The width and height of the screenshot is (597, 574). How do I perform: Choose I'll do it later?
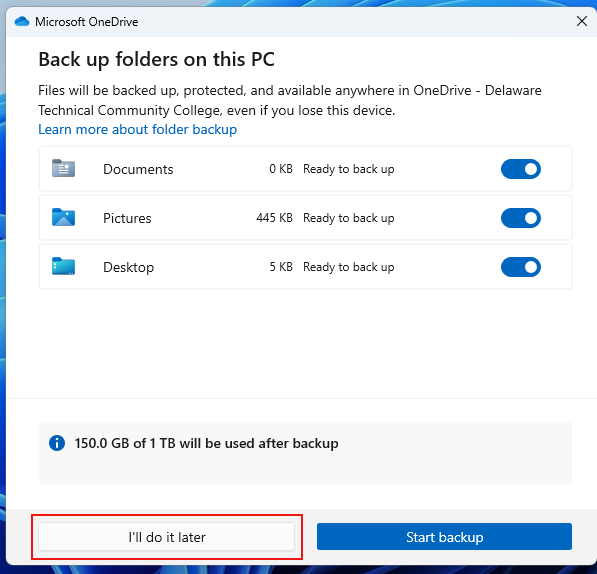click(167, 537)
